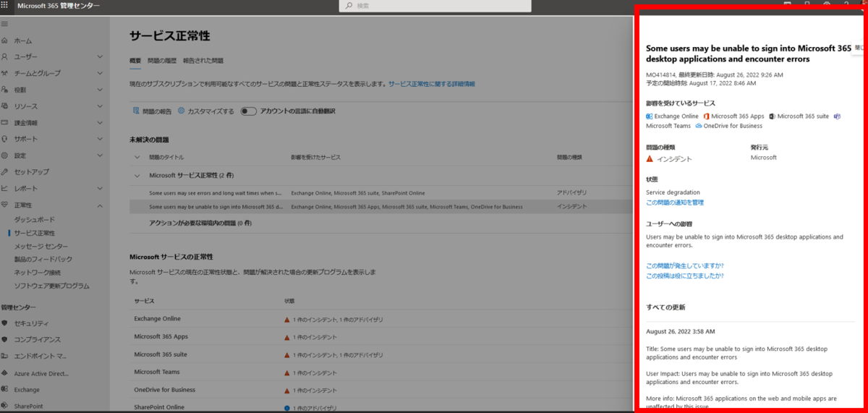Click the リソース icon in sidebar
868x413 pixels.
5,106
